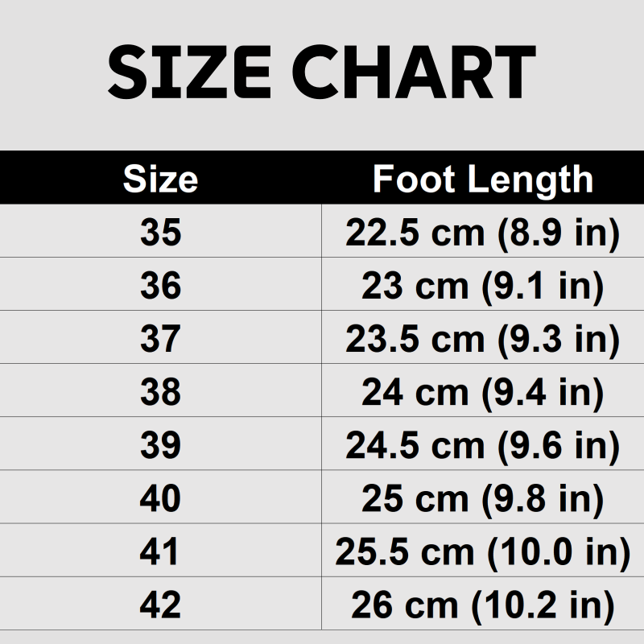
Task: Select the 26 cm (10.2 in) cell
Action: (482, 605)
